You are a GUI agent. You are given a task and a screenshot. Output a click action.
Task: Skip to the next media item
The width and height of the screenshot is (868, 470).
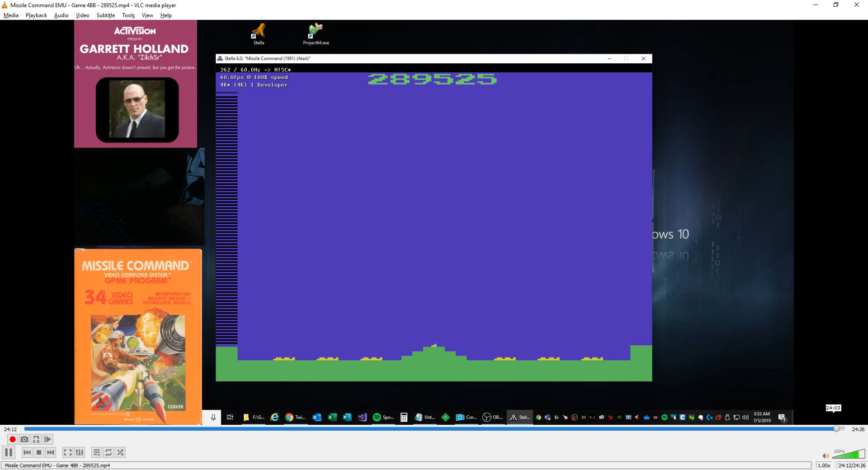51,452
